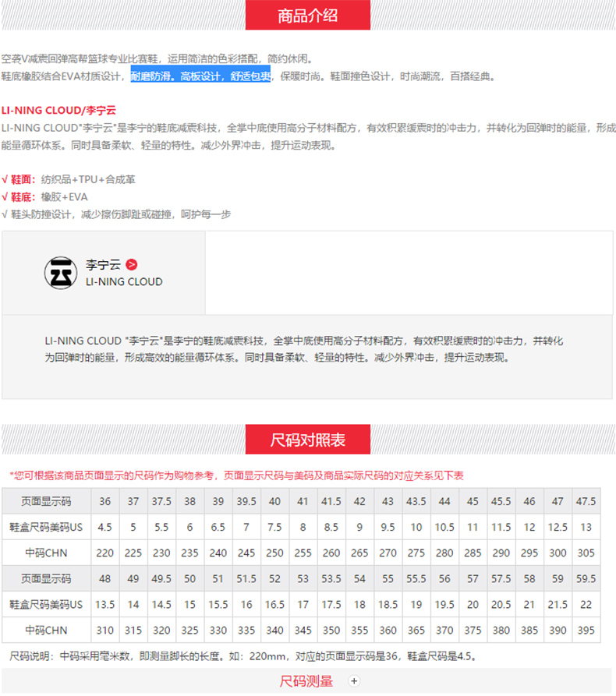Click US size cell 16.5

275,604
